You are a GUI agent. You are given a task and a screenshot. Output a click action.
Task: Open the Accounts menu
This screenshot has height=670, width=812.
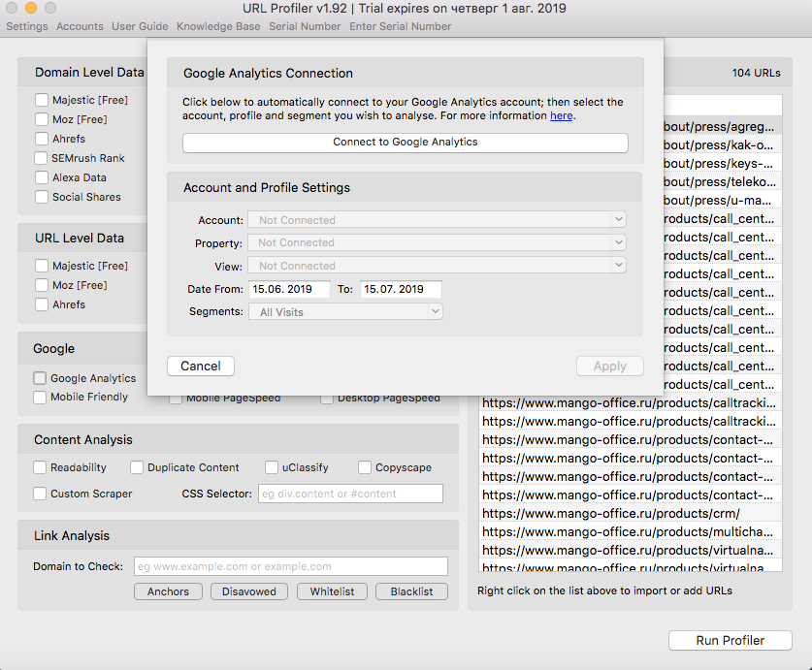80,26
